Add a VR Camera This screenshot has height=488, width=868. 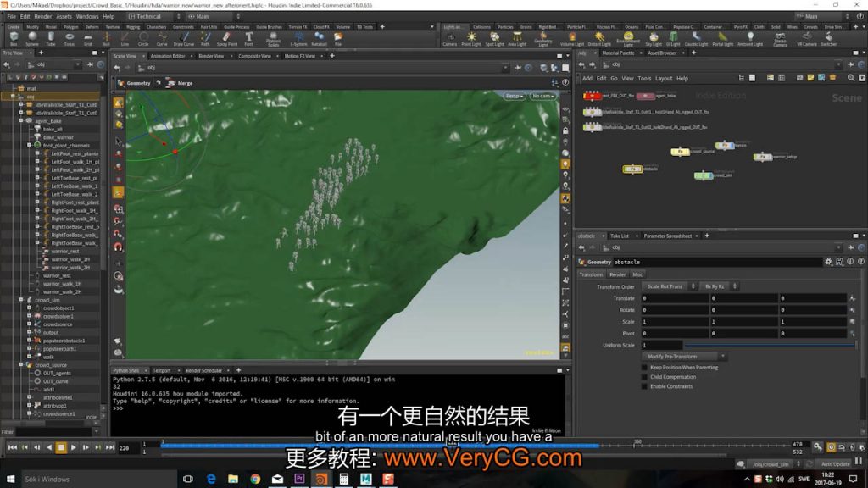coord(807,39)
